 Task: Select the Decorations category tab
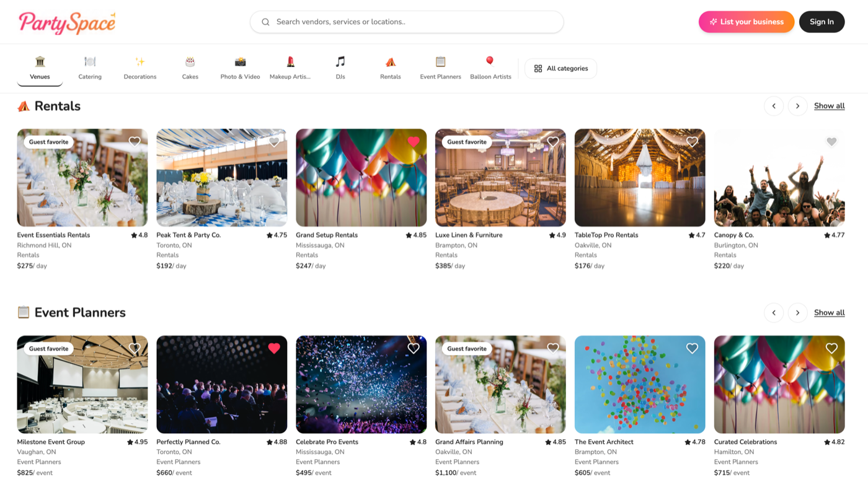(x=140, y=68)
